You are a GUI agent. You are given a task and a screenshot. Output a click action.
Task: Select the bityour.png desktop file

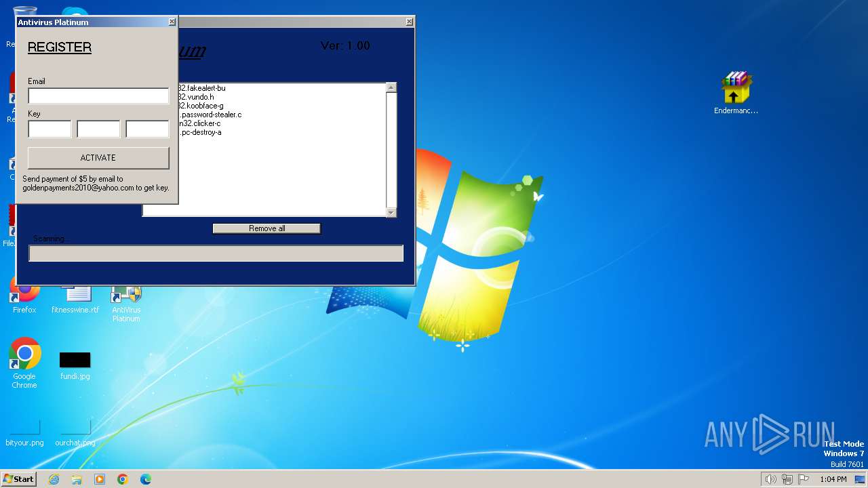point(24,434)
